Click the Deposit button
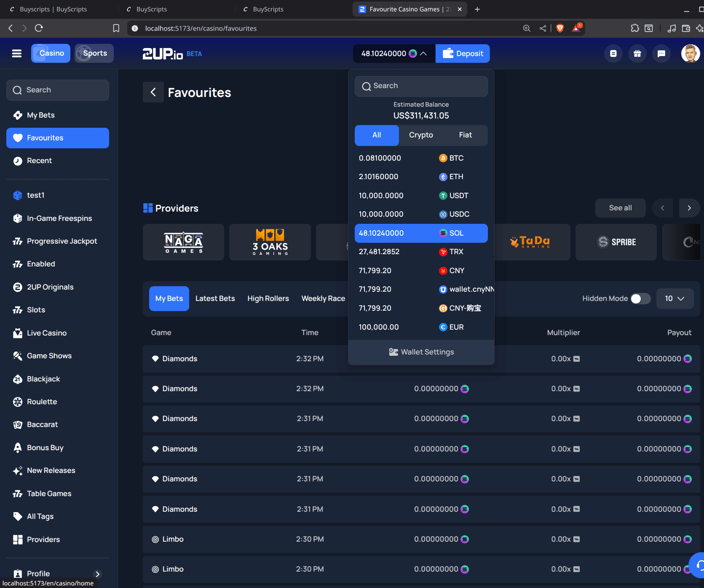 click(463, 54)
